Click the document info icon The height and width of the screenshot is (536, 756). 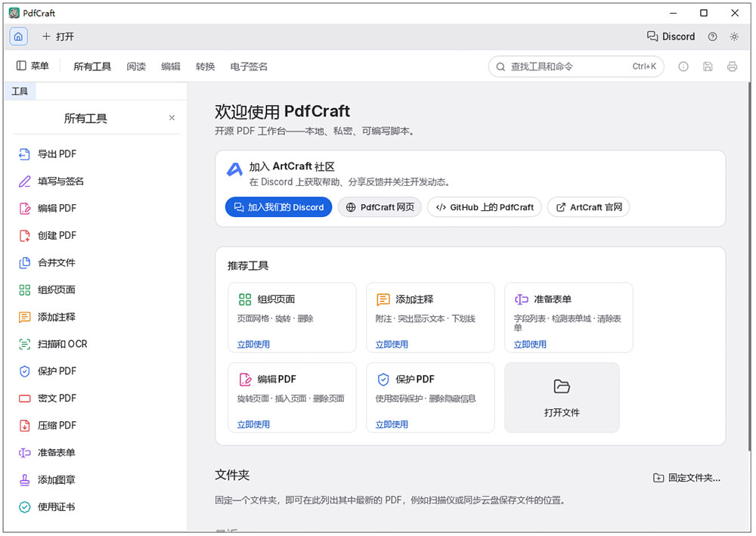(x=683, y=67)
